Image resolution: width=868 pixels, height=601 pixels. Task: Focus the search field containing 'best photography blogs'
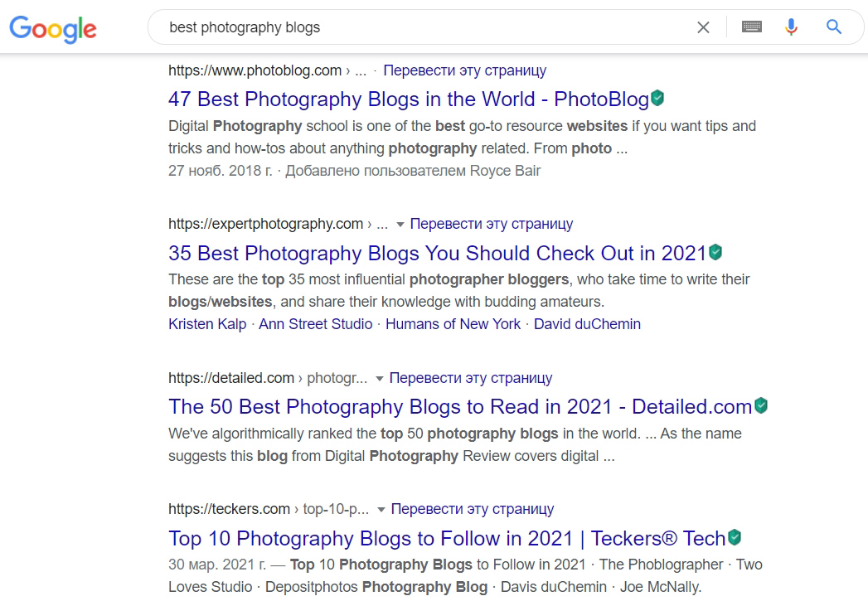pos(415,27)
